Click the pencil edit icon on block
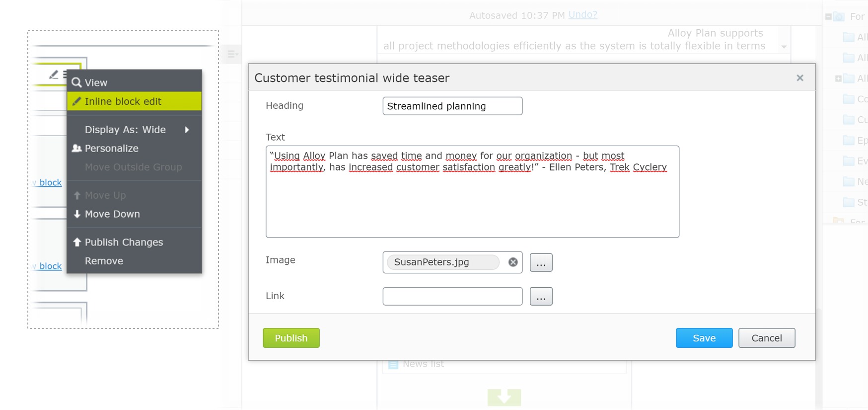Image resolution: width=868 pixels, height=410 pixels. click(x=54, y=75)
